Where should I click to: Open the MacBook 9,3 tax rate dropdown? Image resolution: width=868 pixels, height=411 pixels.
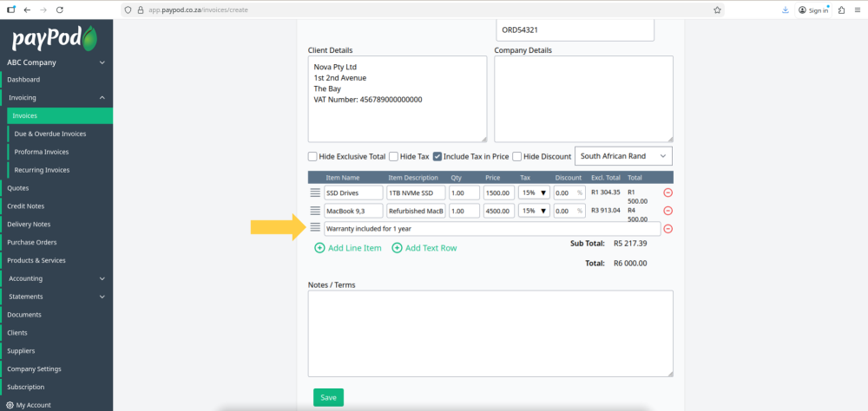tap(534, 211)
